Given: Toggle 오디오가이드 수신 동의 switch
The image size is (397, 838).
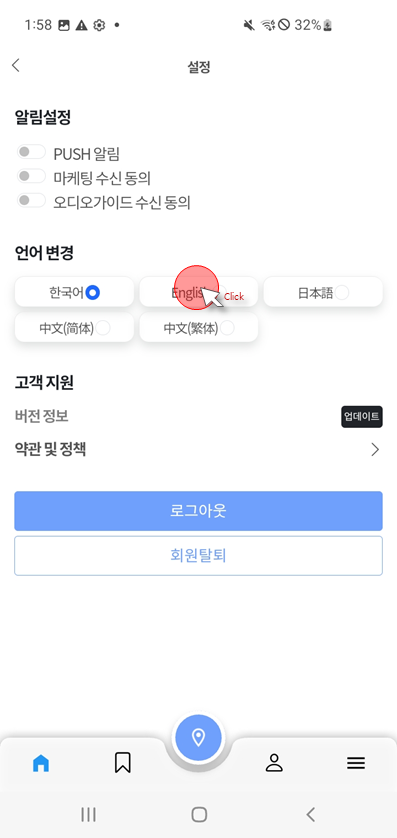Looking at the screenshot, I should click(31, 200).
